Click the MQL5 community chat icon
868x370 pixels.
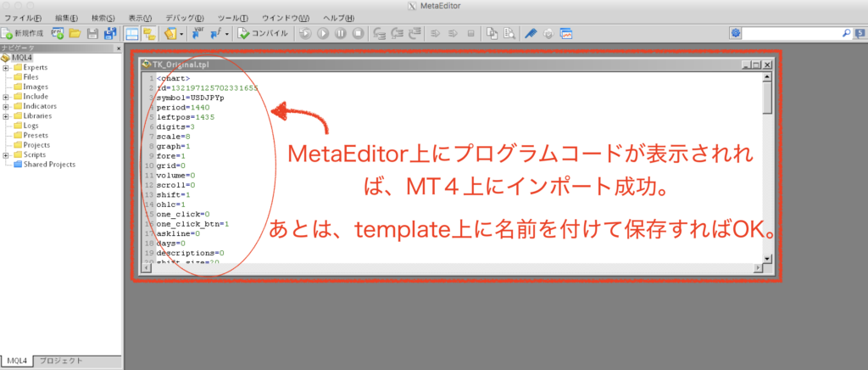(x=860, y=33)
